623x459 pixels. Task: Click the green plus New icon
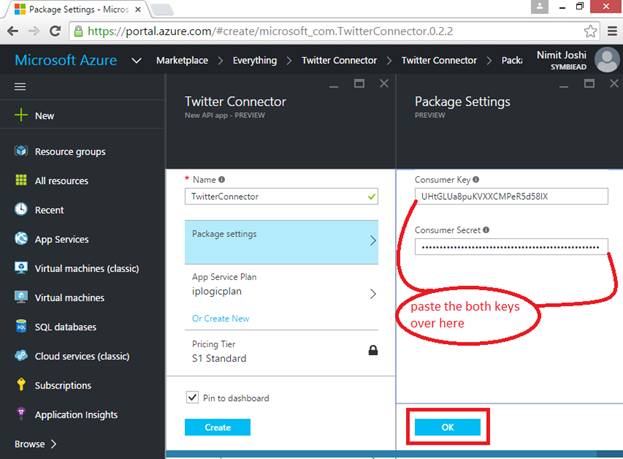click(x=21, y=115)
